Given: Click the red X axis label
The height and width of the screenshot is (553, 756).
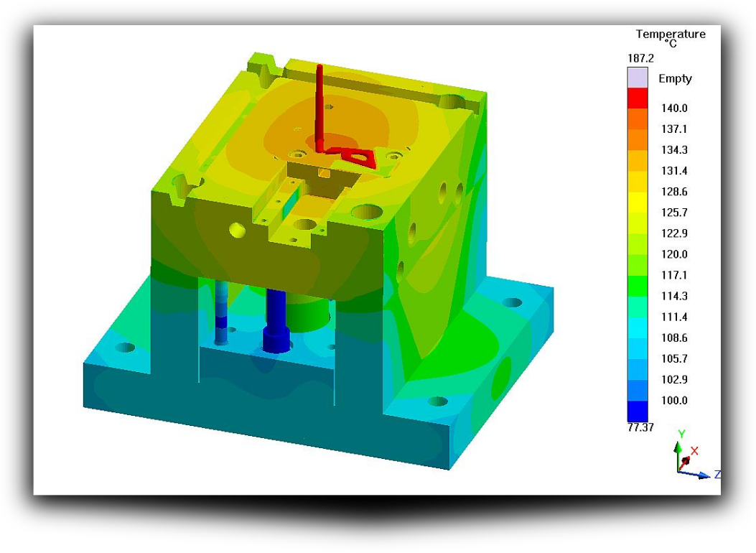Looking at the screenshot, I should tap(694, 451).
